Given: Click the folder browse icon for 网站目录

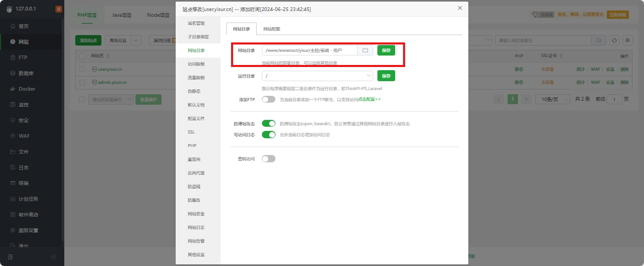Looking at the screenshot, I should coord(365,50).
